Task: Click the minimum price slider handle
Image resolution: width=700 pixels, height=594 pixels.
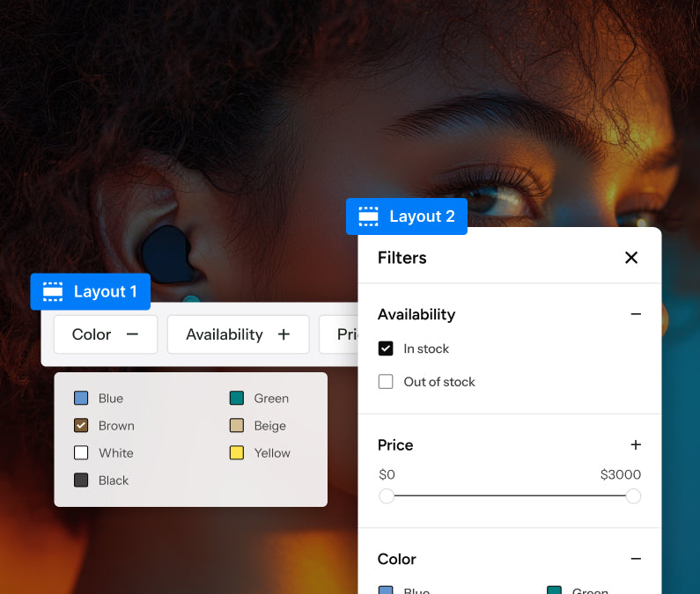Action: [387, 495]
